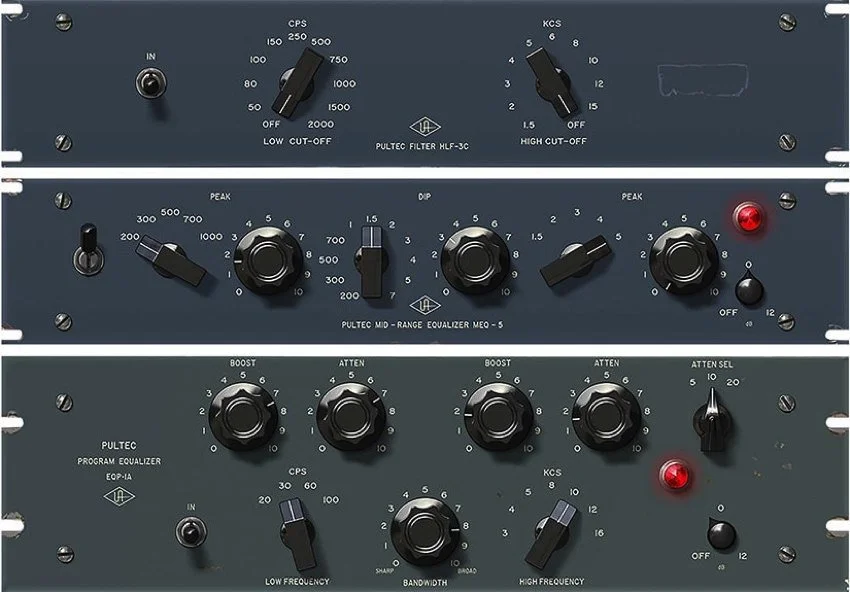Click the PROGRAM EQUALIZER label on the EQP-1A

[x=119, y=461]
